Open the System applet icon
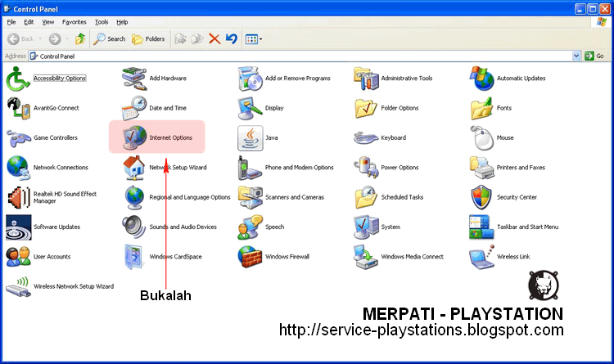Screen dimensions: 614x364 coord(366,227)
